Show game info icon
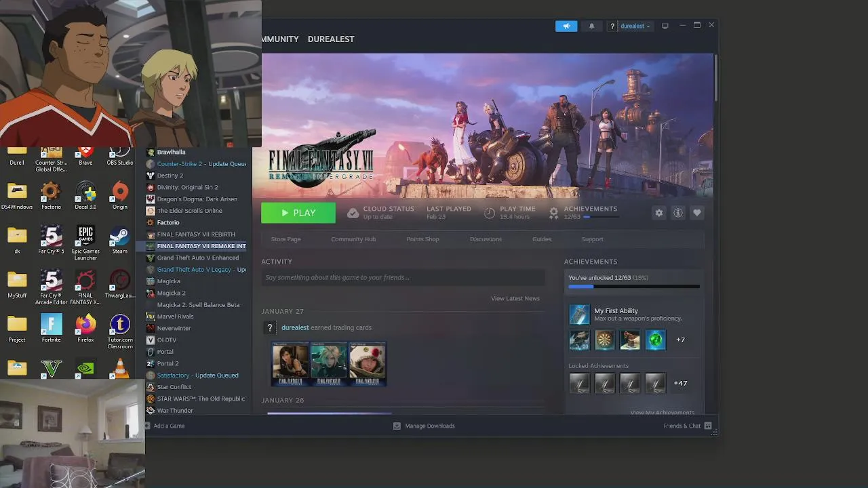This screenshot has height=488, width=868. (x=677, y=213)
